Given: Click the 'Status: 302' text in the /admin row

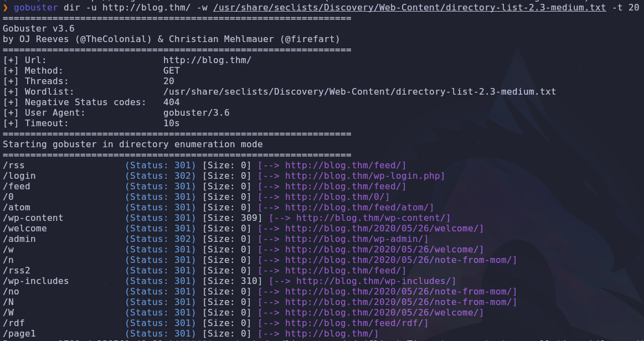Looking at the screenshot, I should [161, 239].
